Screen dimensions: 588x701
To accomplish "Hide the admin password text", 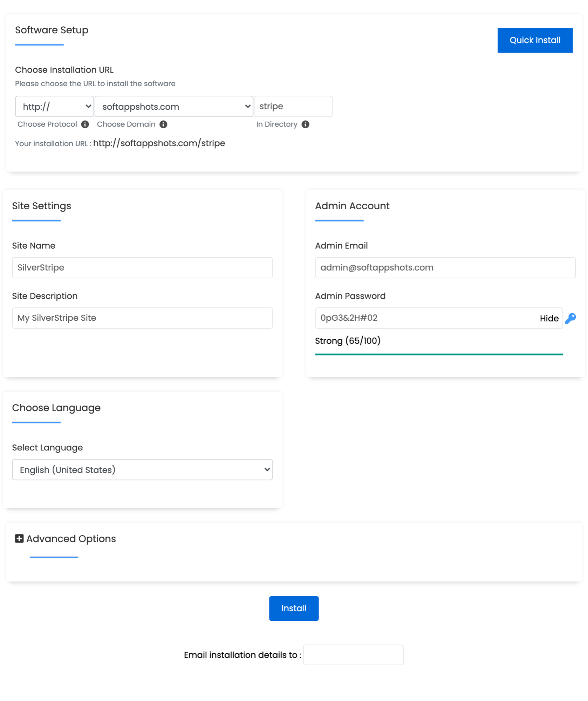I will pyautogui.click(x=549, y=318).
